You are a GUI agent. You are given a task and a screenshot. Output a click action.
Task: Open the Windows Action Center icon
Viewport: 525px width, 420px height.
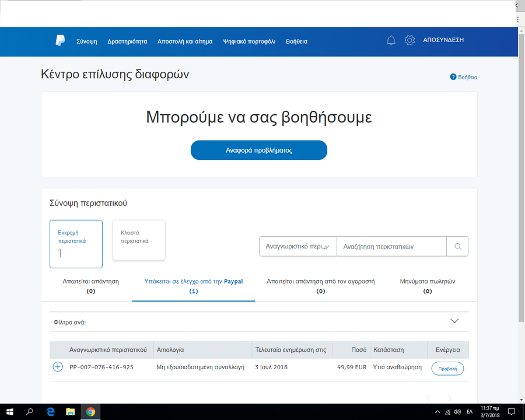pos(511,412)
